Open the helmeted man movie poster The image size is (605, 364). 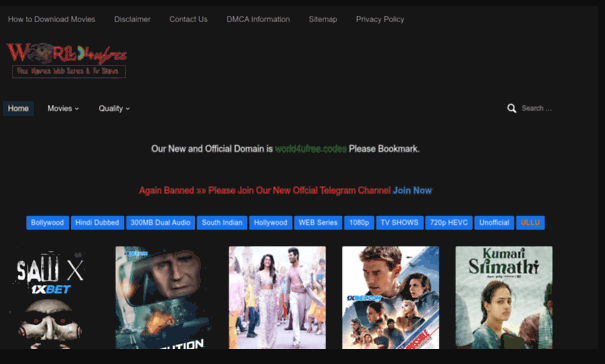[x=164, y=298]
